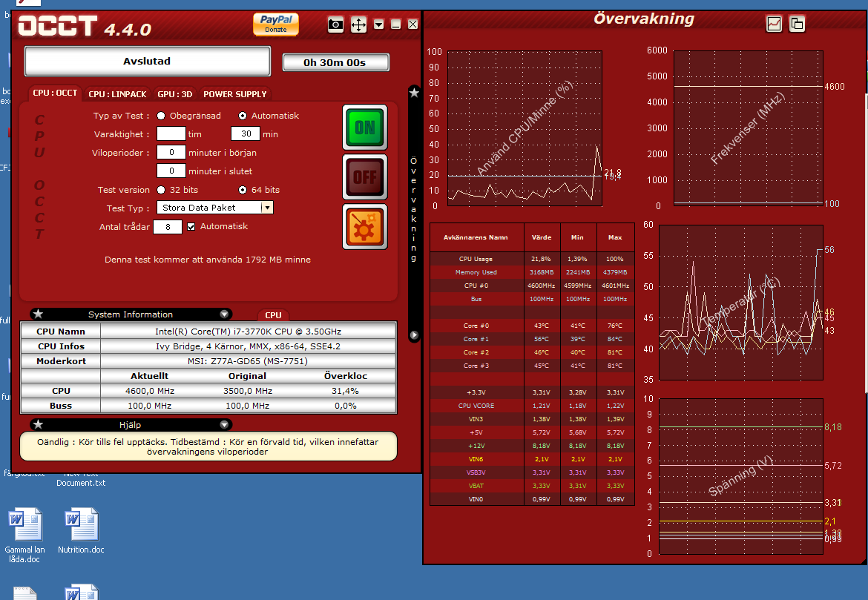Select the VBAT sensor row
The height and width of the screenshot is (600, 868).
532,486
